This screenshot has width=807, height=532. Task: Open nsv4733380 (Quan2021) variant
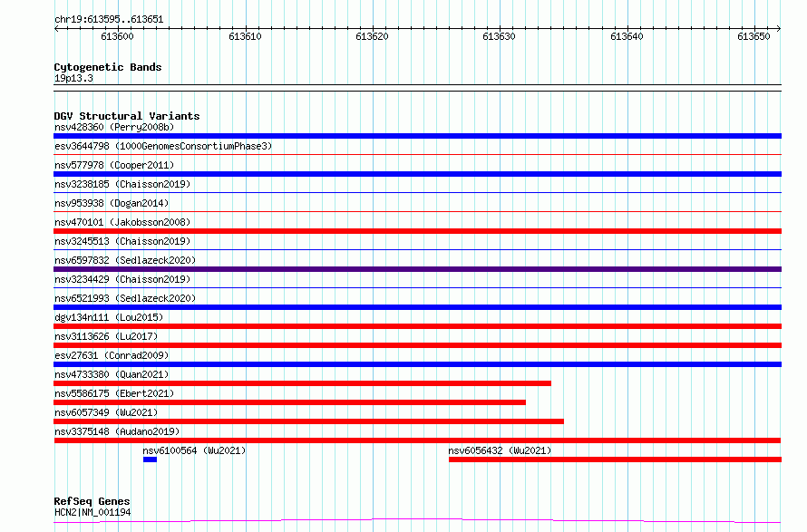(x=112, y=374)
